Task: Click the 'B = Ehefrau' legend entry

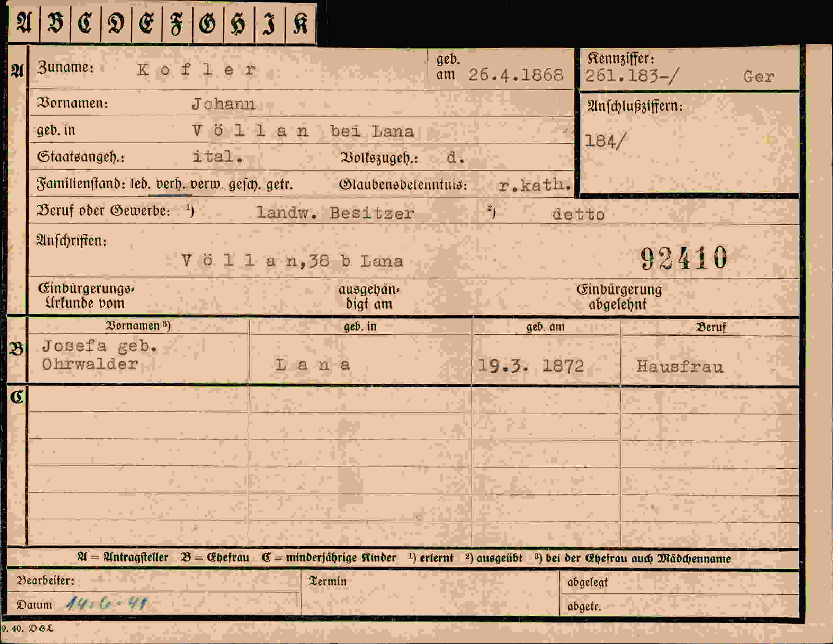Action: click(x=215, y=558)
